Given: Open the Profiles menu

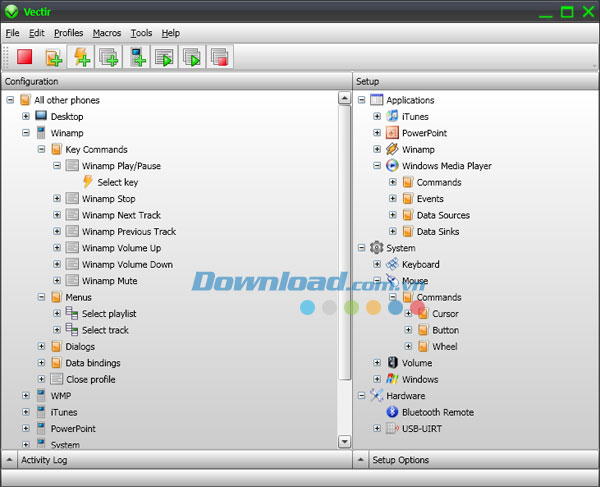Looking at the screenshot, I should click(68, 33).
